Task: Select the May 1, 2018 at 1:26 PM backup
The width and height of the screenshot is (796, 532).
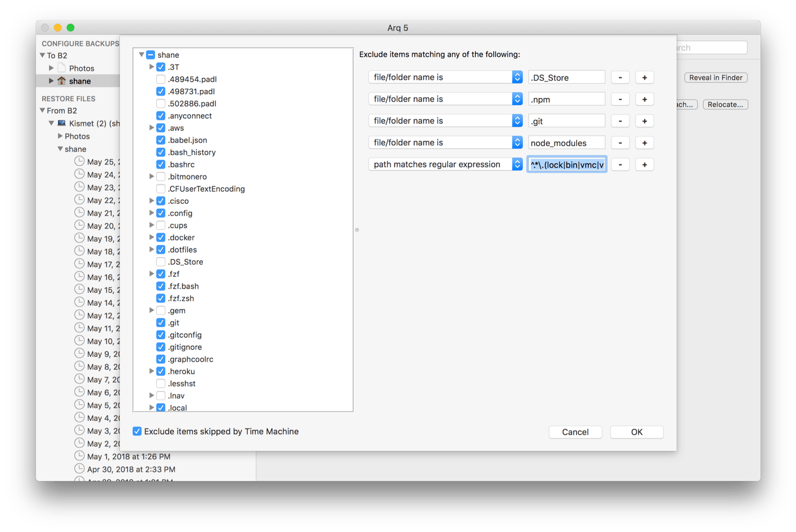Action: (128, 456)
